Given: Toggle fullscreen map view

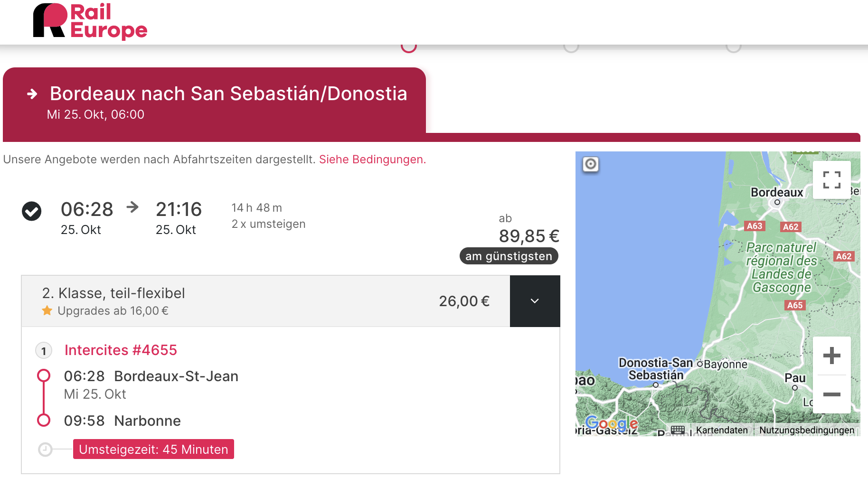Looking at the screenshot, I should point(831,180).
